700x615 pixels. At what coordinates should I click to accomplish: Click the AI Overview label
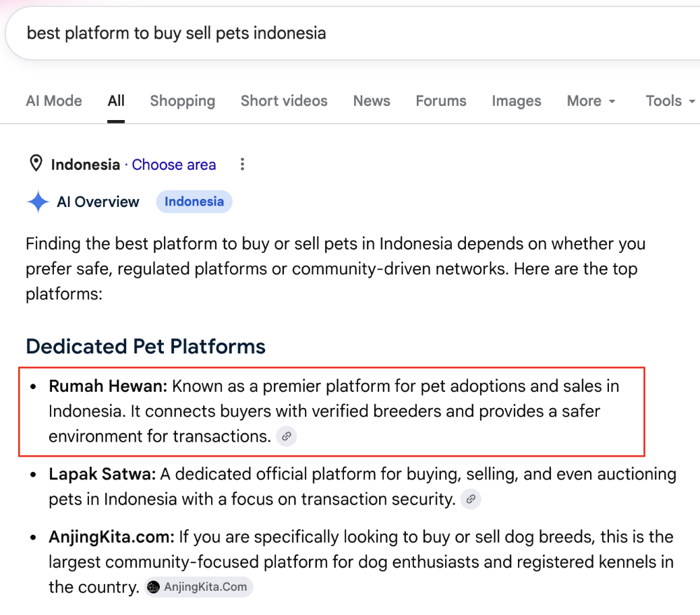click(98, 202)
